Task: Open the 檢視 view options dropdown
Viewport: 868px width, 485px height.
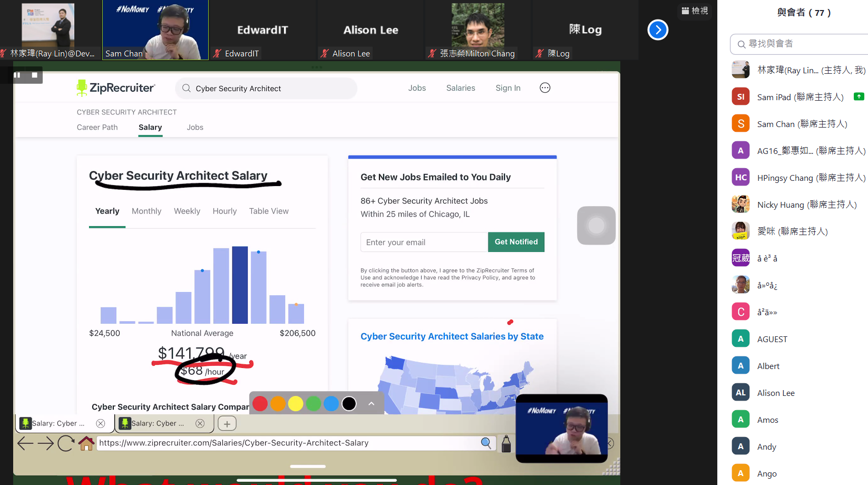Action: coord(695,11)
